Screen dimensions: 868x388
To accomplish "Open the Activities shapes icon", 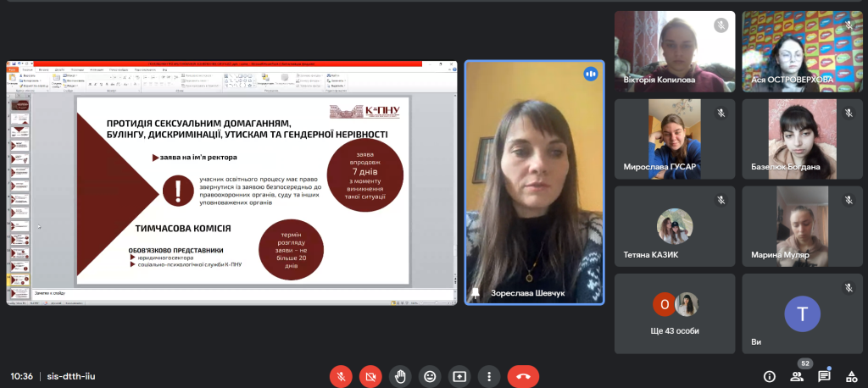I will pyautogui.click(x=850, y=376).
